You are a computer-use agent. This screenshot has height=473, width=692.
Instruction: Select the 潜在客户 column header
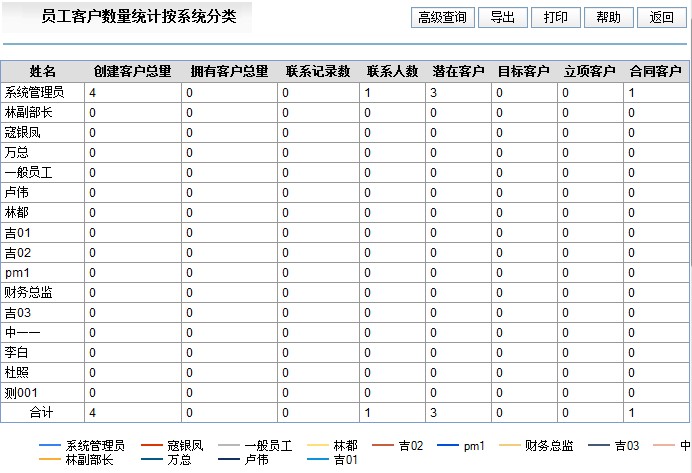coord(459,72)
